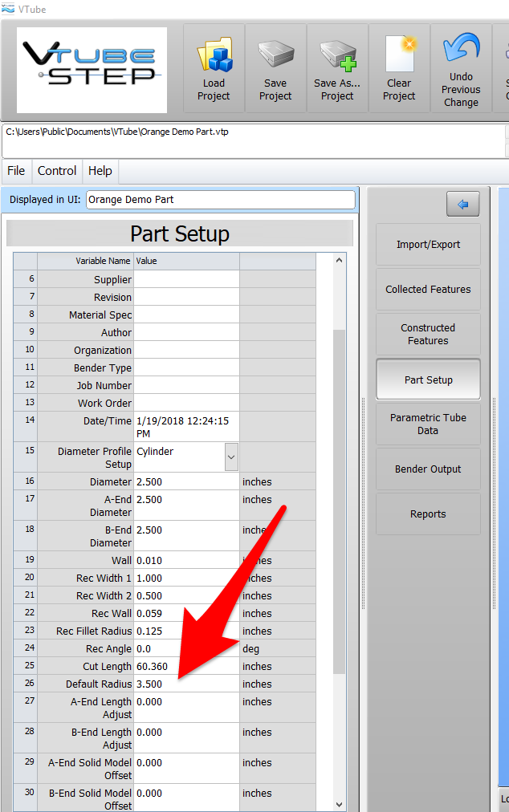Screen dimensions: 509x812
Task: Click the VTube STEP logo
Action: (92, 69)
